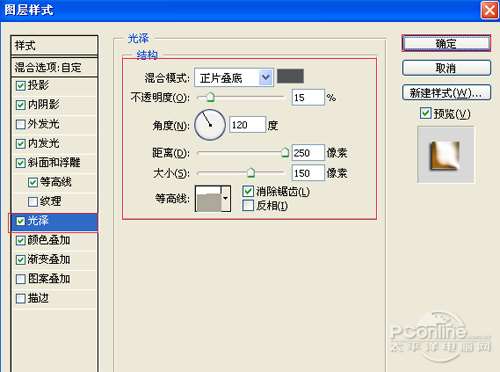Toggle the 内阴影 checkbox
Screen dimensions: 500x372
(21, 105)
